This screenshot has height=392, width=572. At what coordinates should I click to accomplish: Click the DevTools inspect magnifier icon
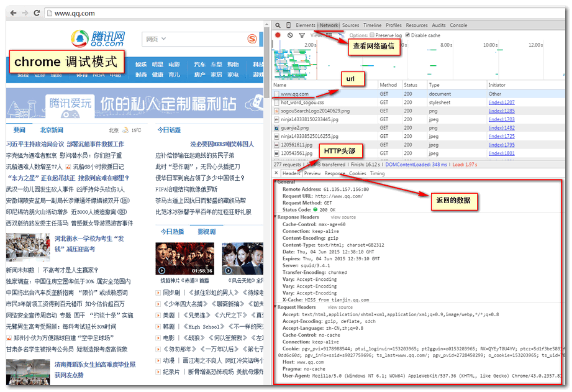click(278, 25)
